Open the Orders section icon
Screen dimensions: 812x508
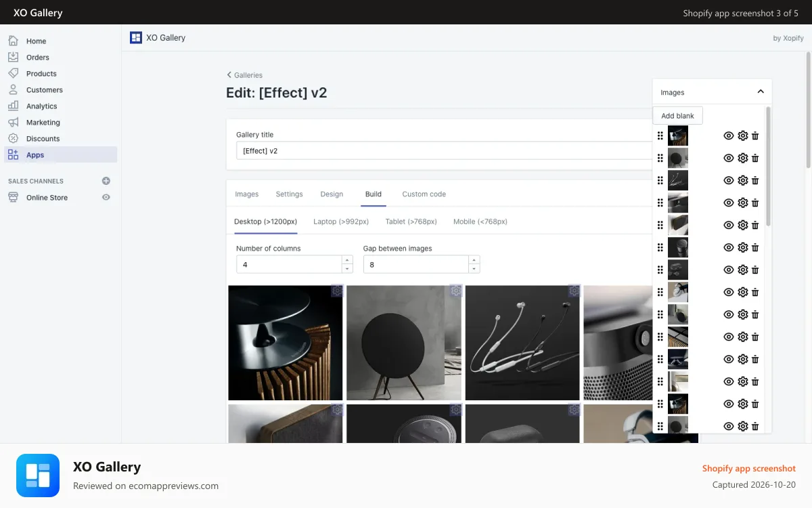(14, 57)
